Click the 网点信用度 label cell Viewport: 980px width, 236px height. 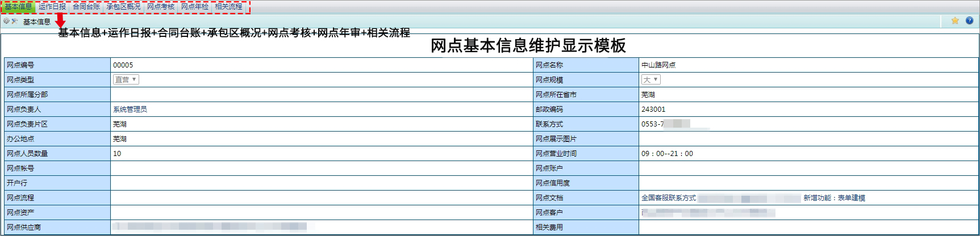point(586,183)
